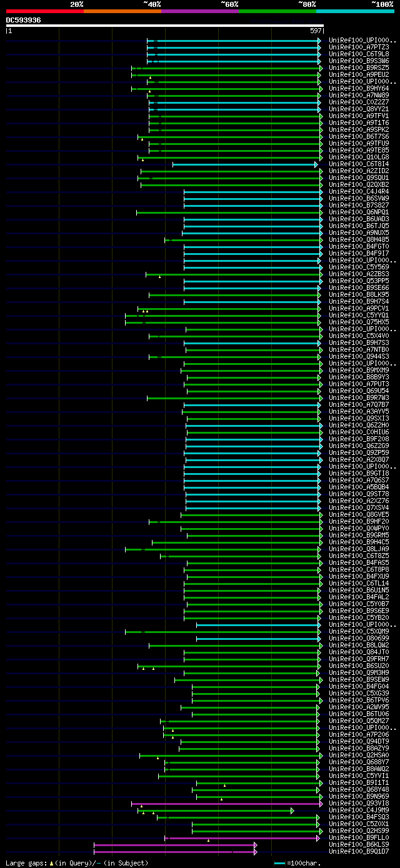400x868 pixels.
Task: Select hit label UniRef100_A5BQB4
Action: coord(359,487)
